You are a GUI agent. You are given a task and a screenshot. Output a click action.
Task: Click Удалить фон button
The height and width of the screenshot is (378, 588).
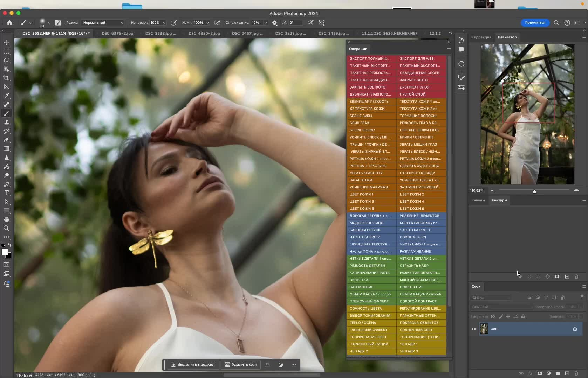pos(241,365)
